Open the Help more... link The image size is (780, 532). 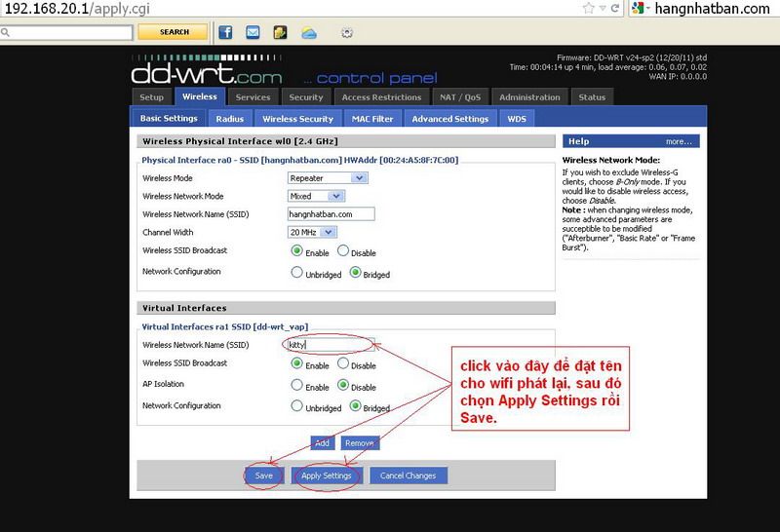pyautogui.click(x=679, y=141)
